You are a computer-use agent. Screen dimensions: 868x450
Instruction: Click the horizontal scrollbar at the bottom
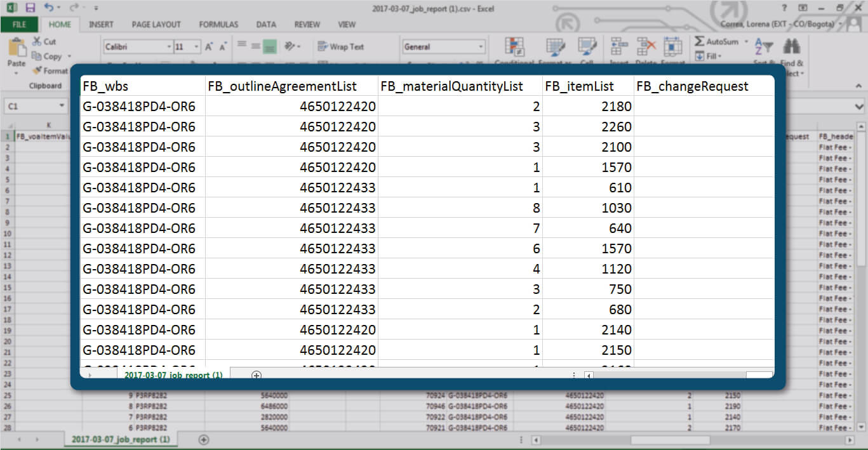click(x=669, y=440)
